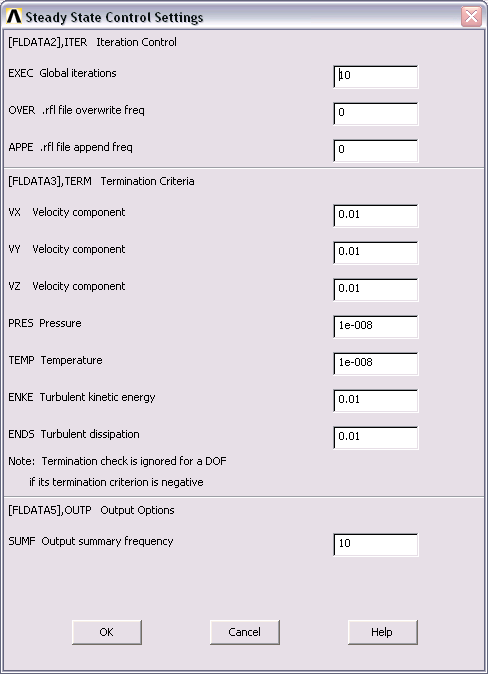Click the APPE .rfl file append freq field
Screen dimensions: 488x674
375,150
